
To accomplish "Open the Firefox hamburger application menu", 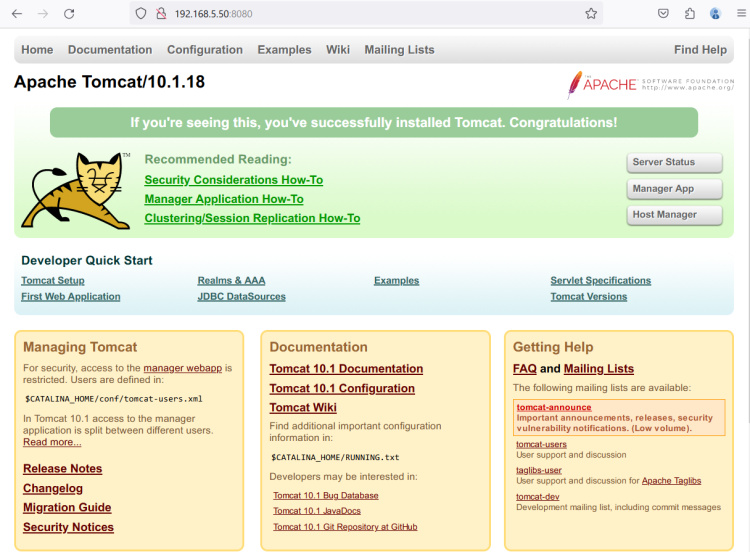I will click(741, 14).
